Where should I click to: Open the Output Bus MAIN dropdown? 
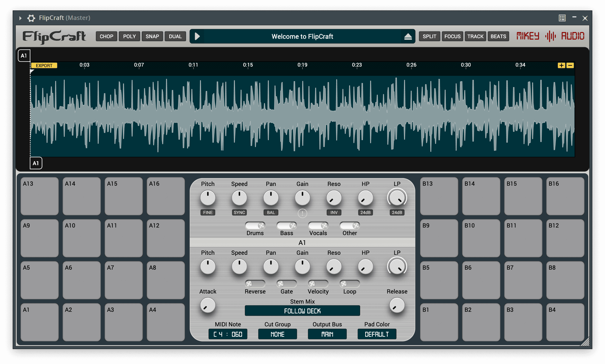point(327,334)
